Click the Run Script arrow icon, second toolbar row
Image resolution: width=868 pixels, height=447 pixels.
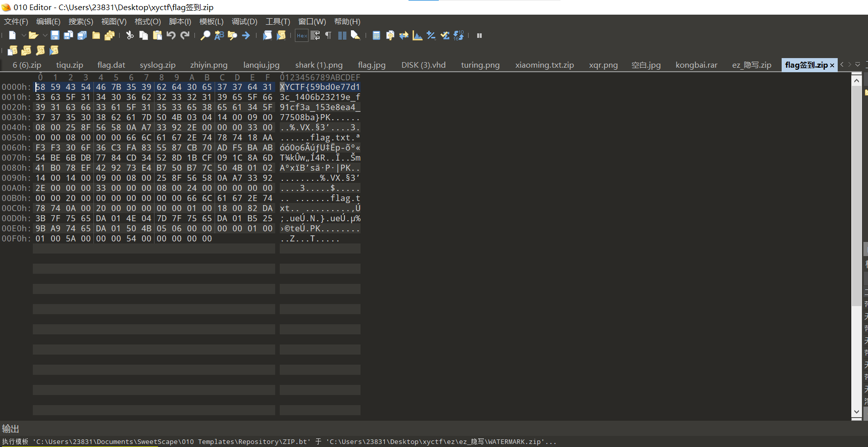[54, 50]
